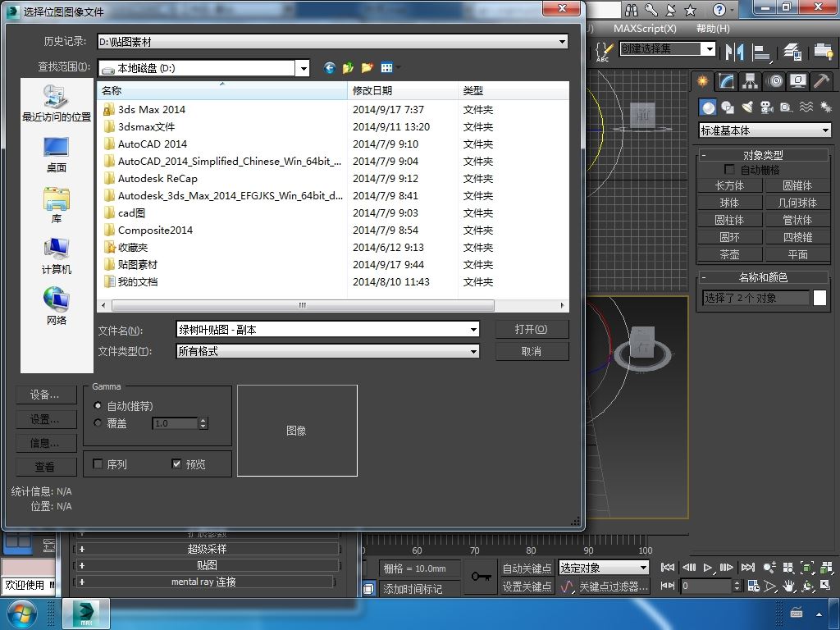Click the Play Animation button

click(708, 568)
